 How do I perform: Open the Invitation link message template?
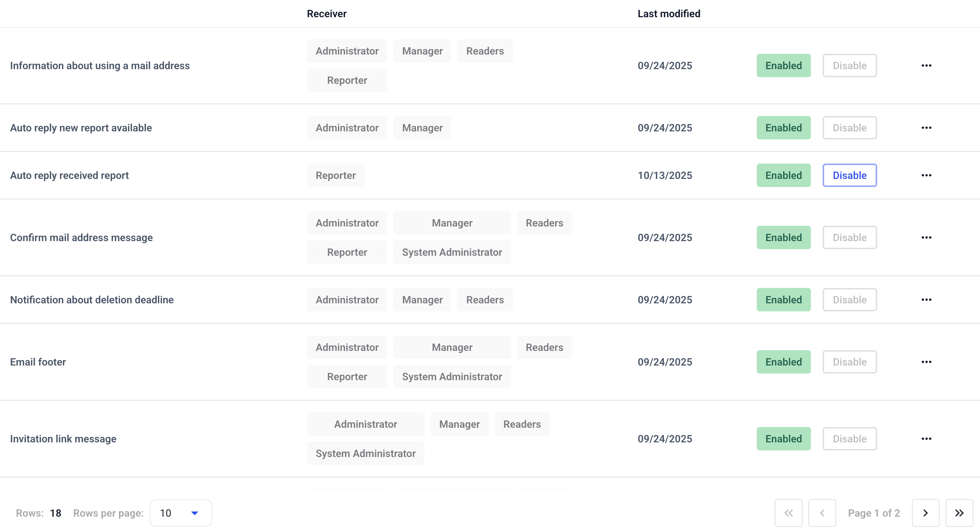[63, 439]
